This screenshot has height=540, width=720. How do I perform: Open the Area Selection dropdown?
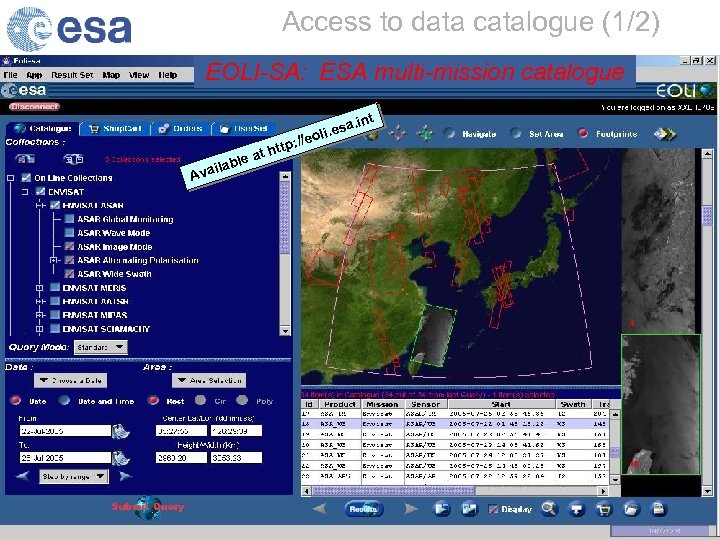[209, 380]
